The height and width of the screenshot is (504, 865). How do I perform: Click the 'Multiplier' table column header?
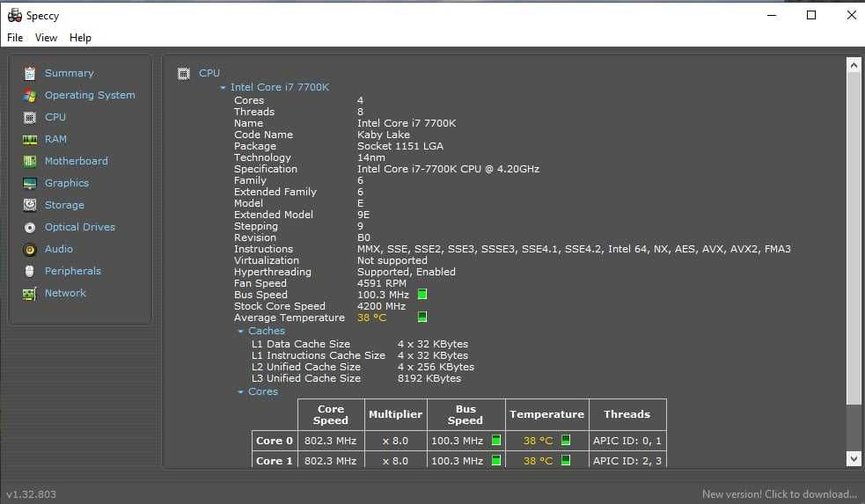395,414
